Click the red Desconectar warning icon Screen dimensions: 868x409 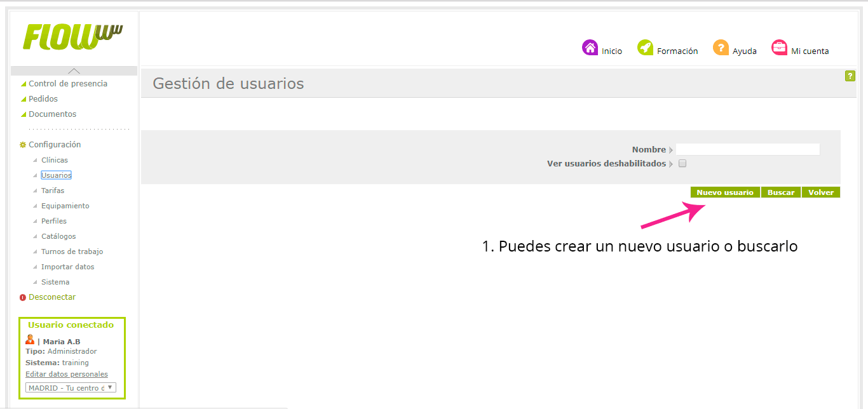(x=23, y=297)
